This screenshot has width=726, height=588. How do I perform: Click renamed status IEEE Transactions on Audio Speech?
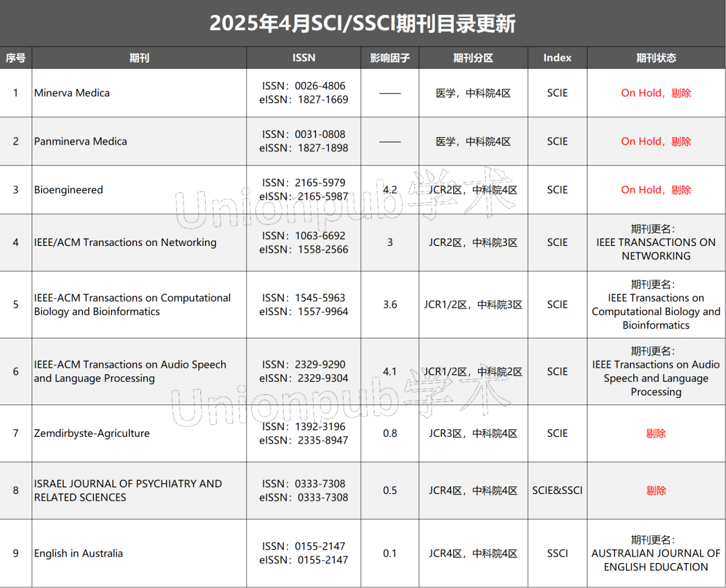(656, 372)
